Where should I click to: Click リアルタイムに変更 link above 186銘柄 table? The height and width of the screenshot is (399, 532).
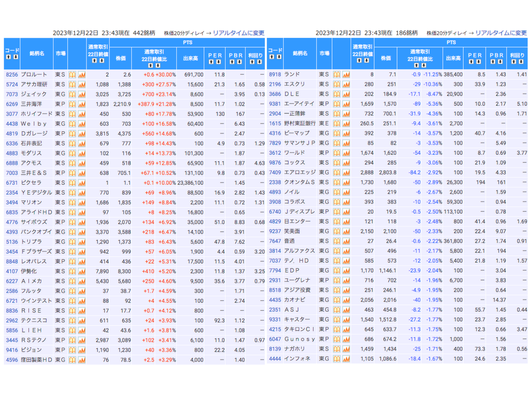[x=501, y=33]
